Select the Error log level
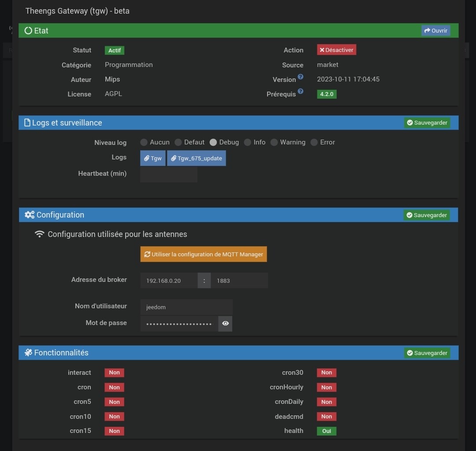Image resolution: width=476 pixels, height=451 pixels. tap(314, 142)
